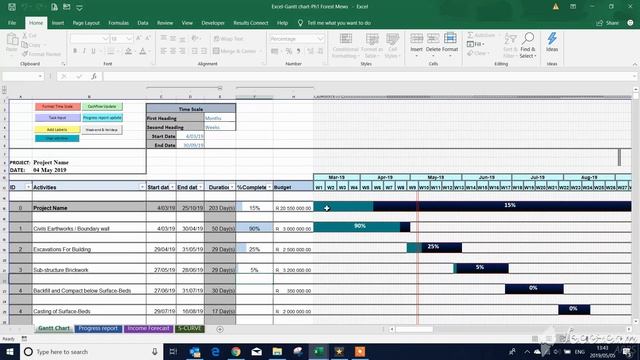Open the Activities column filter dropdown
Image resolution: width=640 pixels, height=360 pixels.
[142, 187]
